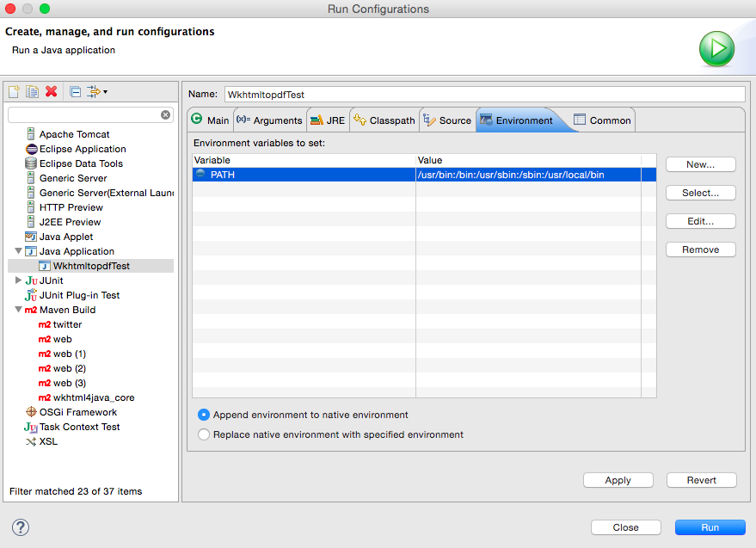Clear the filter text field
This screenshot has height=548, width=756.
[x=165, y=114]
